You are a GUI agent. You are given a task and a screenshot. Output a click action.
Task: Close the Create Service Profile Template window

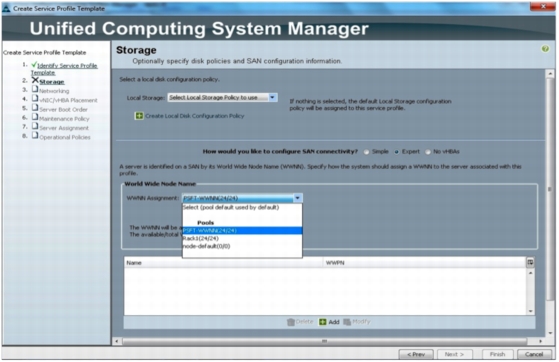point(542,6)
